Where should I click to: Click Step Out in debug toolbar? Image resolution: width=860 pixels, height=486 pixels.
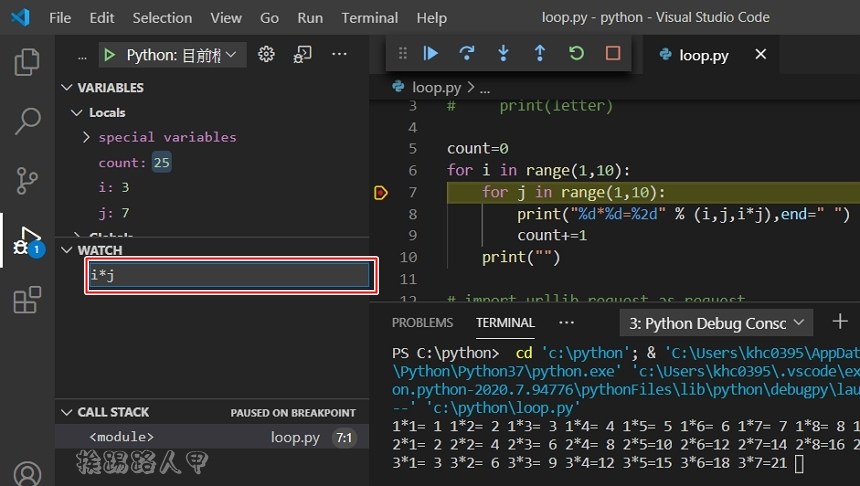(x=539, y=54)
